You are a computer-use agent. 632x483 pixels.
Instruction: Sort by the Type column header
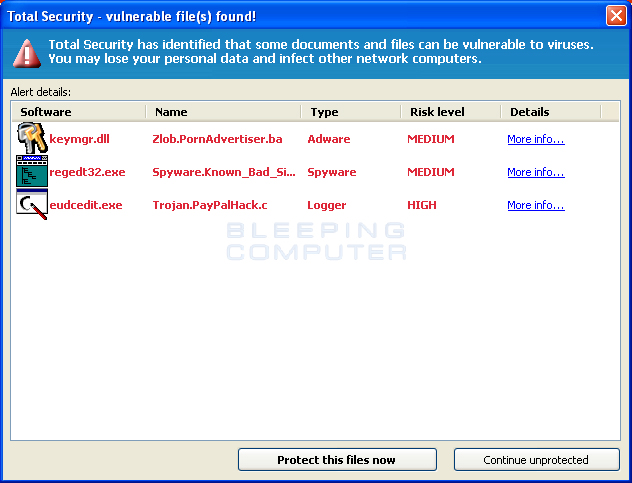pyautogui.click(x=351, y=112)
